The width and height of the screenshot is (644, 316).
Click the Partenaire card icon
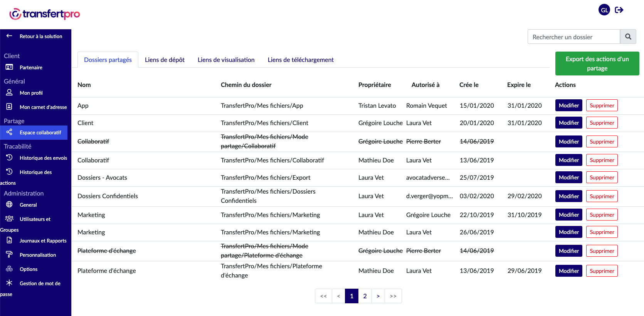pyautogui.click(x=9, y=67)
